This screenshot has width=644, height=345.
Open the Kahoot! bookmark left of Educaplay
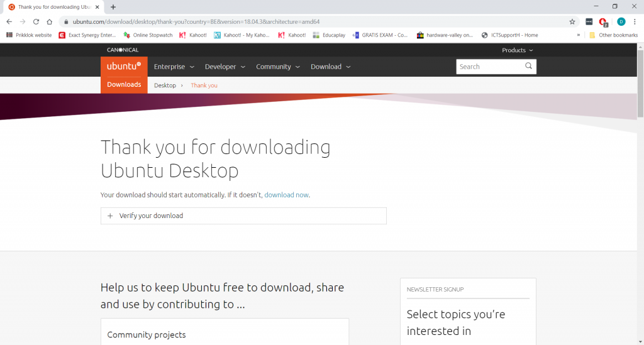click(x=292, y=35)
